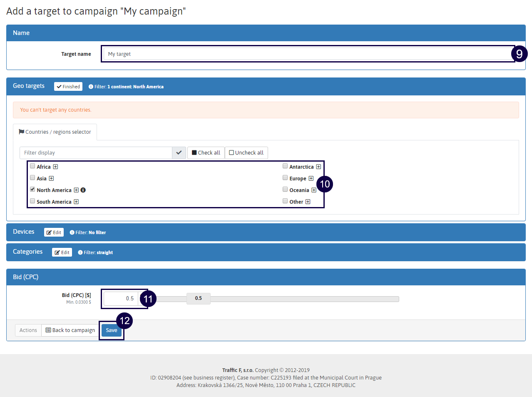
Task: Expand the South America region tree
Action: coord(76,202)
